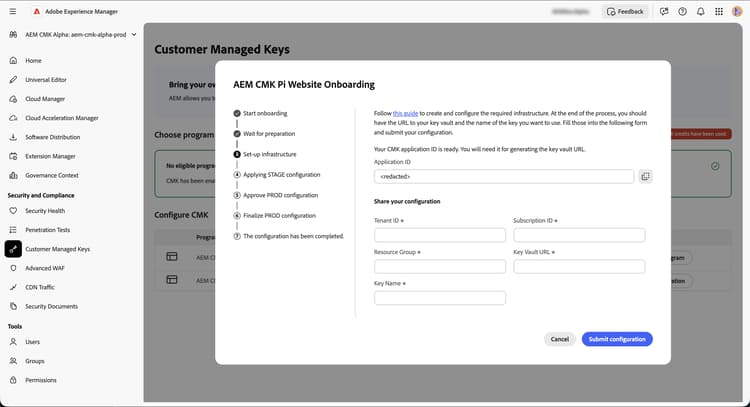Click the Cloud Manager icon
The image size is (750, 407).
click(x=13, y=99)
